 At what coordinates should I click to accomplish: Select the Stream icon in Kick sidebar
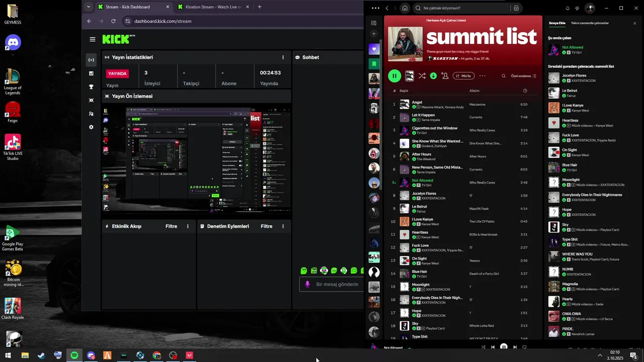(x=91, y=60)
